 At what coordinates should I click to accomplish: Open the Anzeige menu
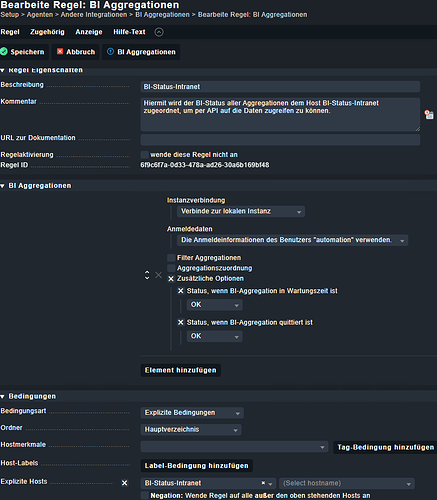(x=89, y=32)
